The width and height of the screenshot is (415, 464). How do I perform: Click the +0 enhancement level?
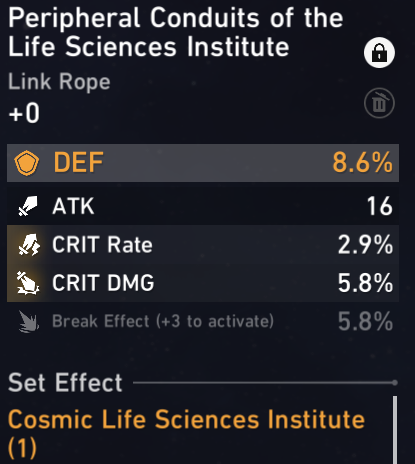24,113
